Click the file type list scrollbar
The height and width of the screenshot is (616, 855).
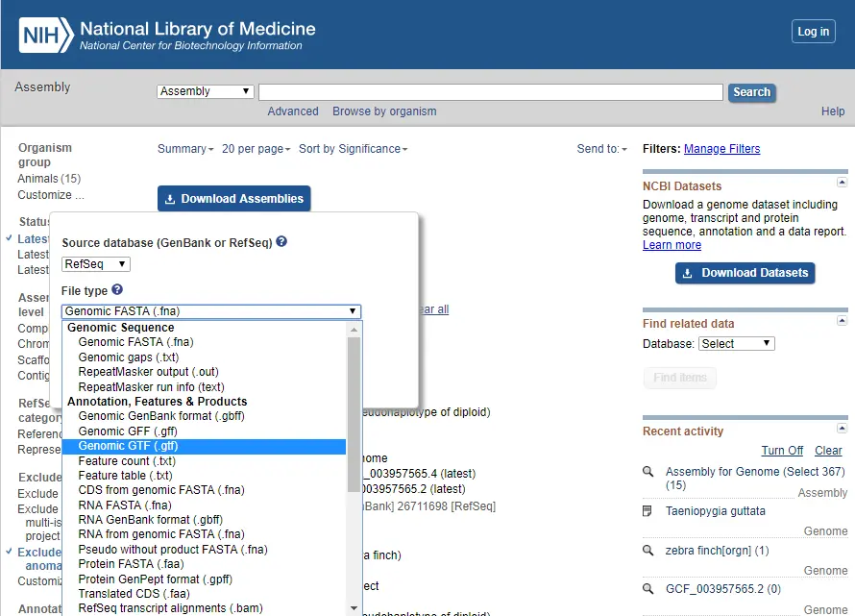point(354,461)
